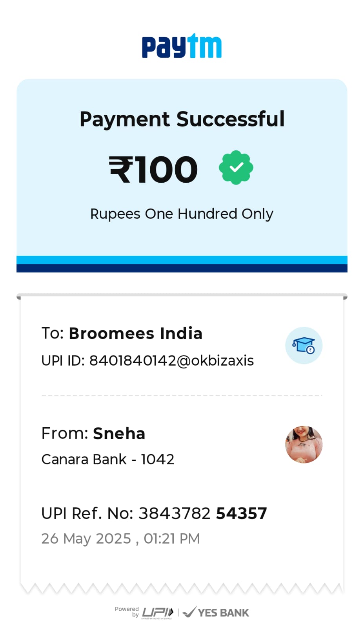Click the UPI logo in footer
The width and height of the screenshot is (364, 628).
coord(157,613)
